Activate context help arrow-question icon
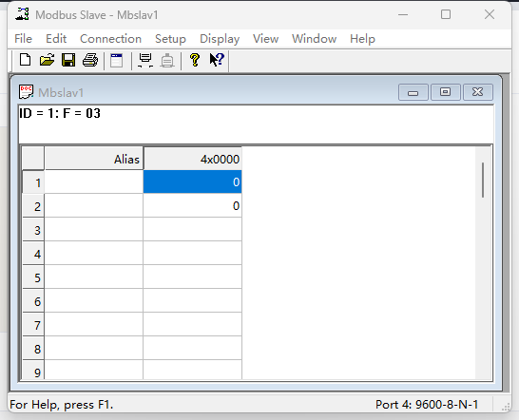This screenshot has width=519, height=420. 217,60
